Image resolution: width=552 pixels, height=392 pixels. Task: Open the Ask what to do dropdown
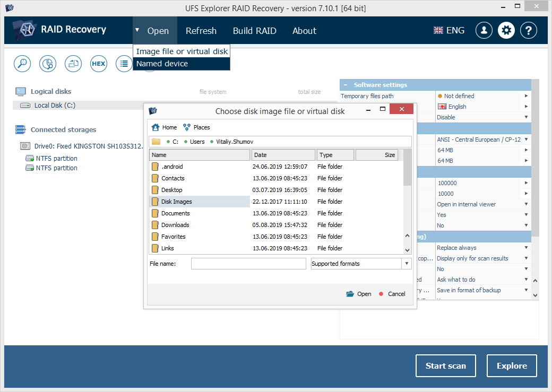pos(526,280)
